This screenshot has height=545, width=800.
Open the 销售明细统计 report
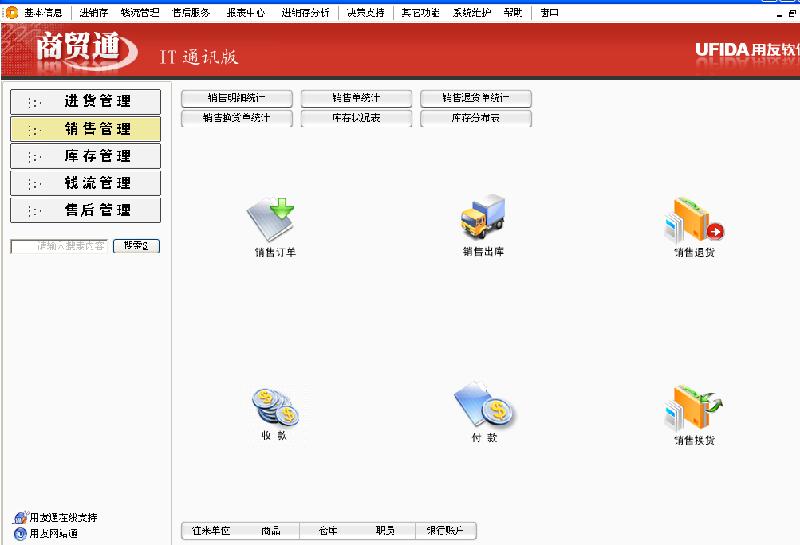[x=237, y=98]
